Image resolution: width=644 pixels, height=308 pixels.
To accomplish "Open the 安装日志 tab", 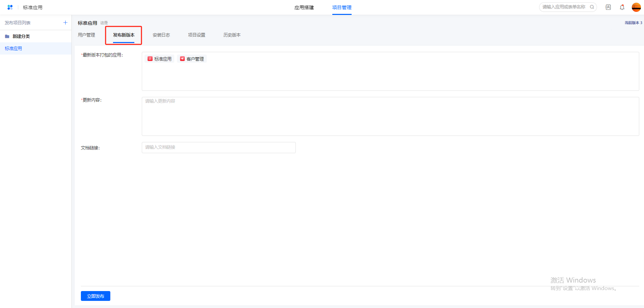I will [161, 35].
